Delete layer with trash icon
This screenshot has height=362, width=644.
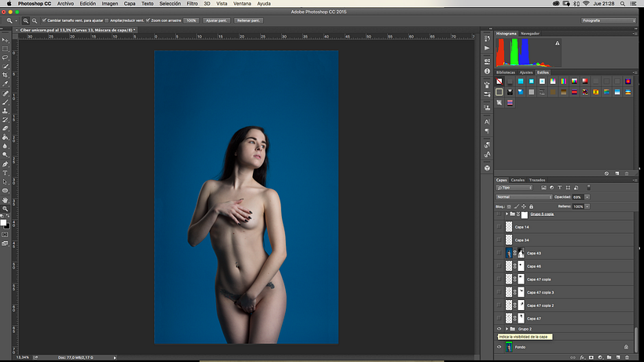[627, 357]
